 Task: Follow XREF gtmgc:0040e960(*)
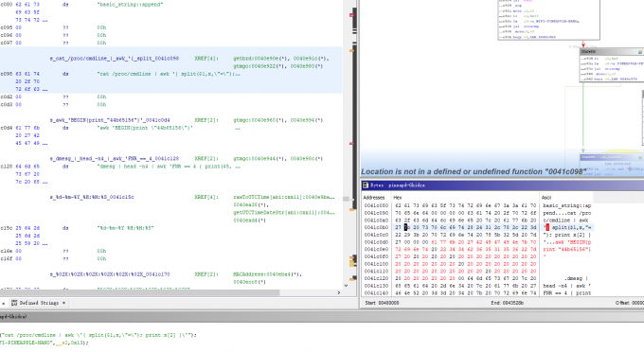(260, 120)
